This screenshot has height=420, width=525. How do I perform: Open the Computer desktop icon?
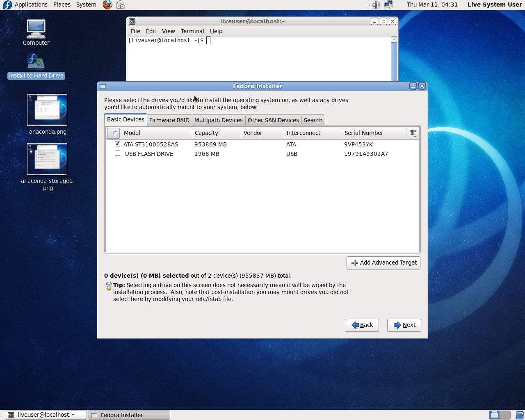(36, 29)
